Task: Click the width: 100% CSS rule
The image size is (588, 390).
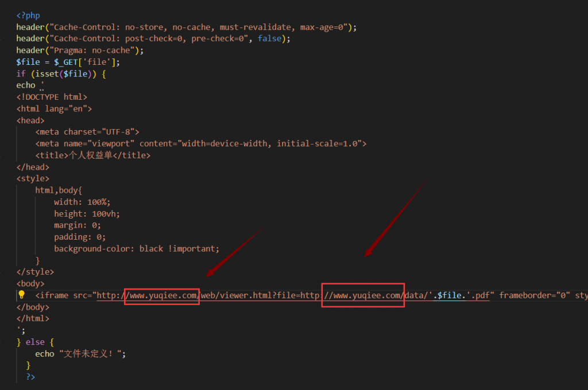Action: click(82, 202)
